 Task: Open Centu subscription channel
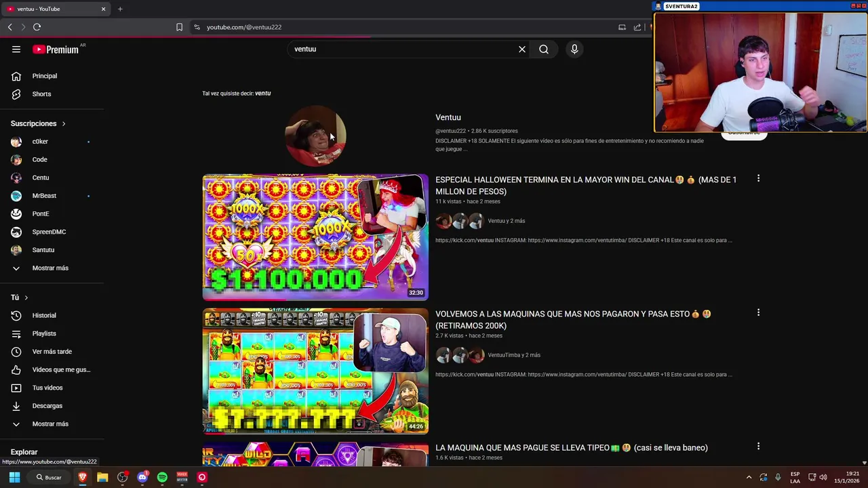point(52,178)
